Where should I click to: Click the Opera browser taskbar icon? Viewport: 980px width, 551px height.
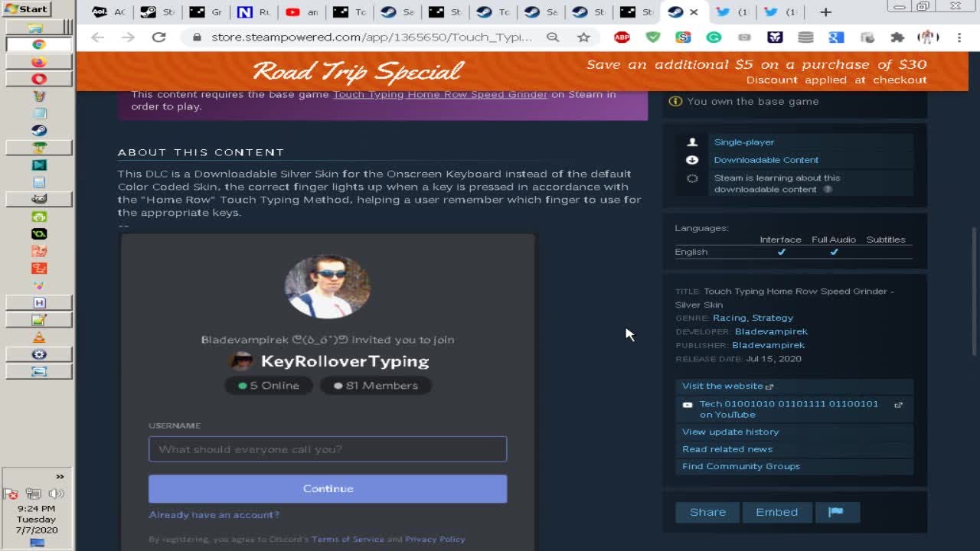(39, 79)
